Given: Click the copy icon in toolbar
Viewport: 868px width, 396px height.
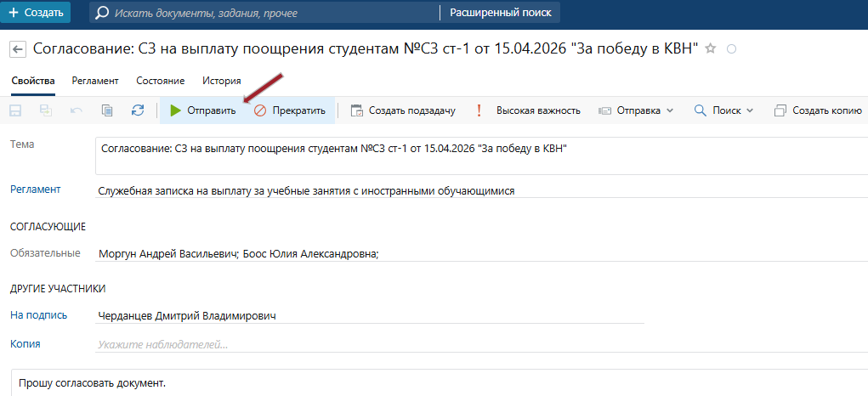Looking at the screenshot, I should (x=107, y=110).
